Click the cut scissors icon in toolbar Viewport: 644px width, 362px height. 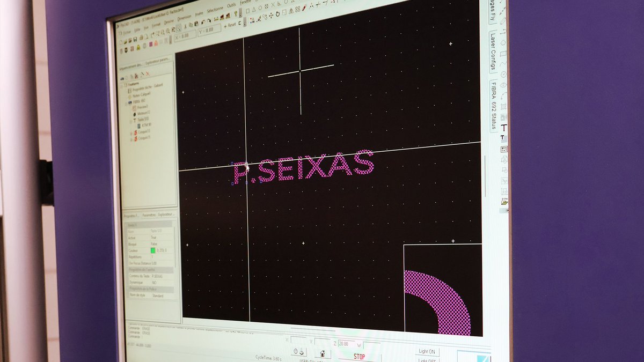185,26
